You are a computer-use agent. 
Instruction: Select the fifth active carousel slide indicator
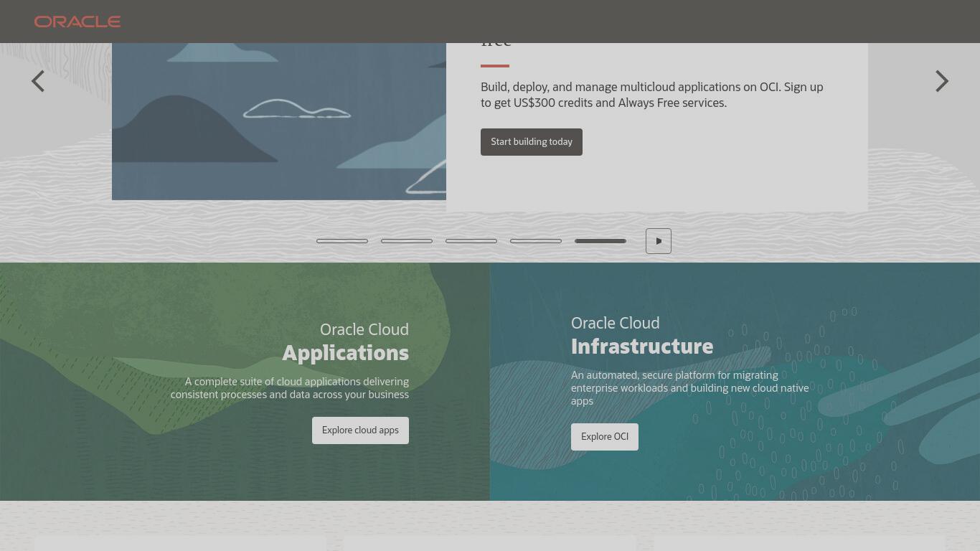tap(600, 241)
